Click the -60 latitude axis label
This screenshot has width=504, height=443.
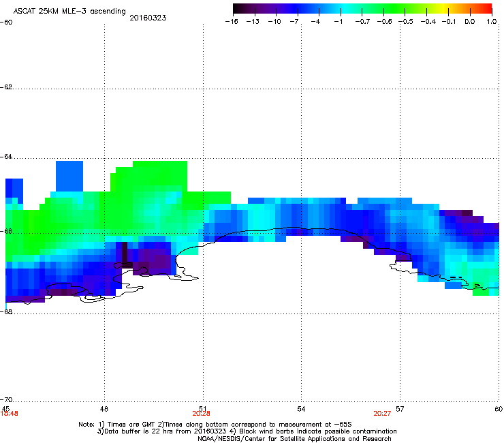[x=6, y=22]
